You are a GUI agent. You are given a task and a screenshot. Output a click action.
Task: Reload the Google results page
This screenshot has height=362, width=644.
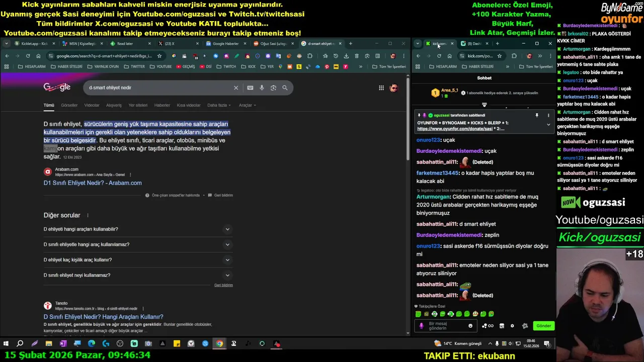[x=28, y=56]
